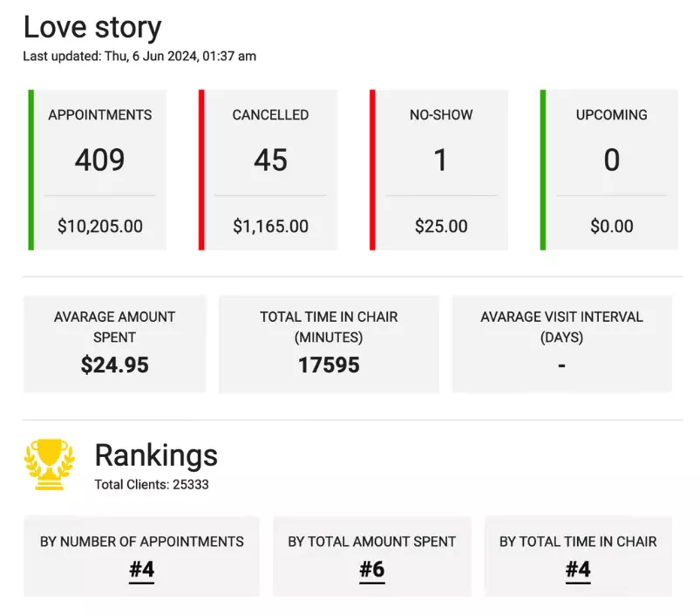Click the 17595 total time in chair value

tap(329, 365)
